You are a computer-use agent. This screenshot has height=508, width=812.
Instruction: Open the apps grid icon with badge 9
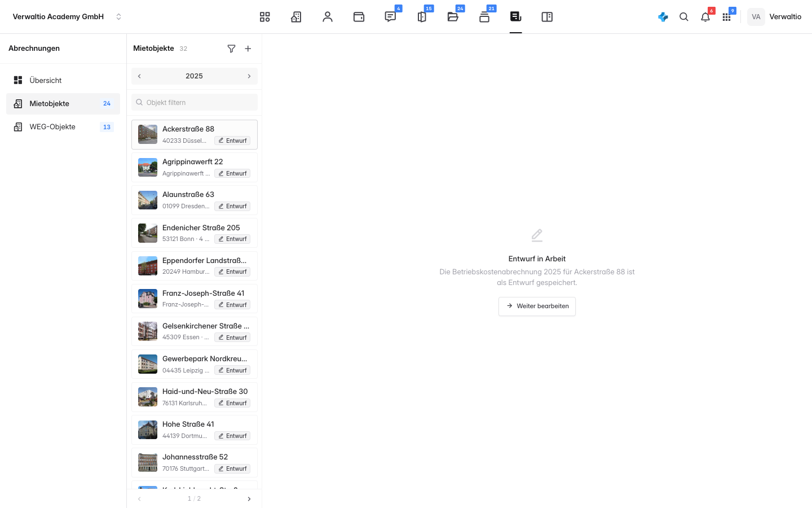click(726, 17)
